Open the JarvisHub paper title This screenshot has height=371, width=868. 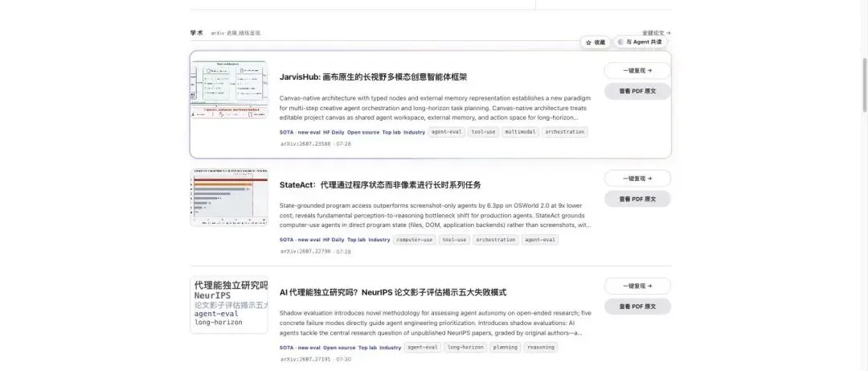point(373,77)
